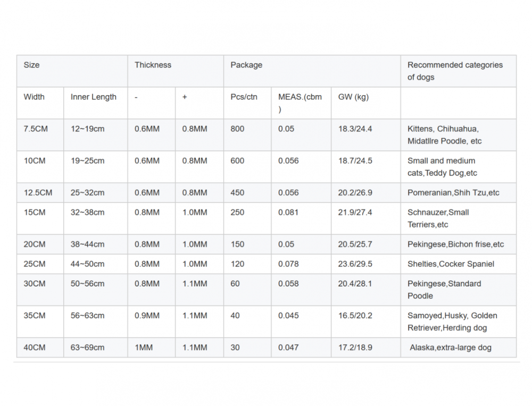Select the '20.4/28.1' weight cell
This screenshot has height=406, width=532.
[x=366, y=290]
